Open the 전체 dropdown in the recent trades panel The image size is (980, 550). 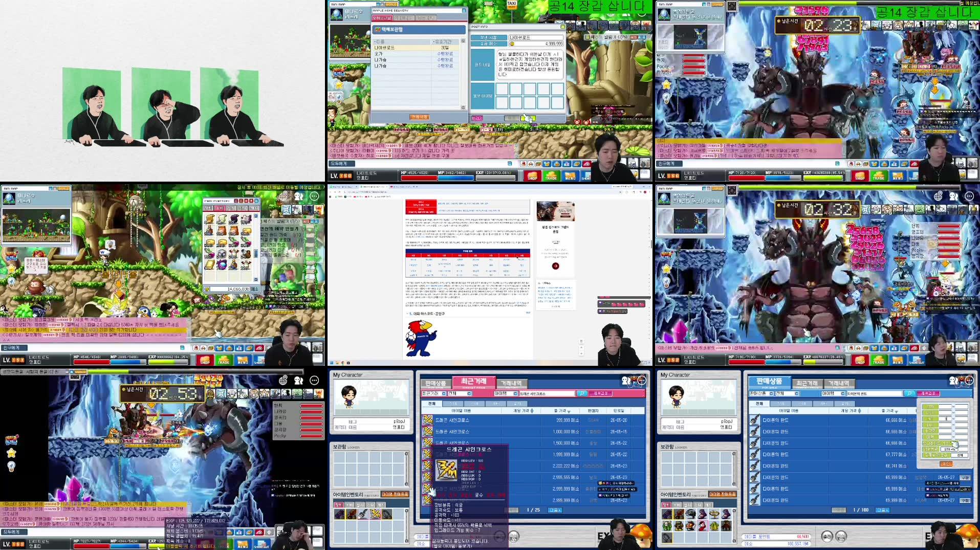coord(460,393)
